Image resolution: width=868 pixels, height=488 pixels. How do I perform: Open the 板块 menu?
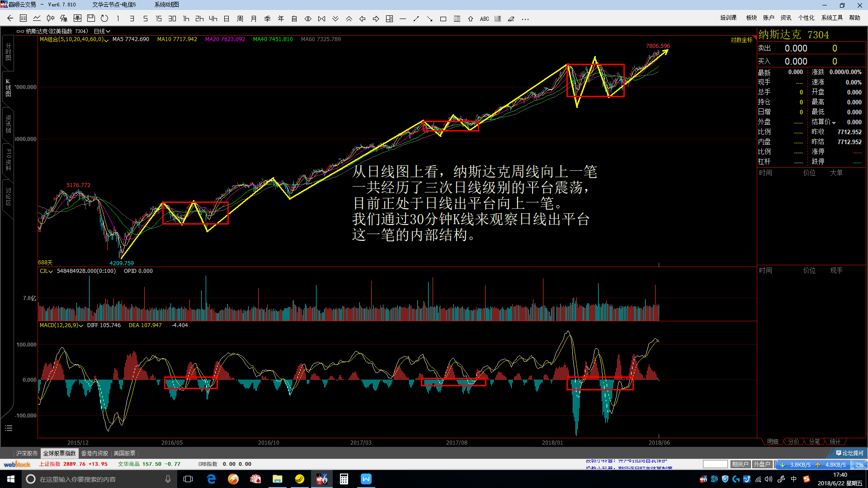tap(751, 18)
